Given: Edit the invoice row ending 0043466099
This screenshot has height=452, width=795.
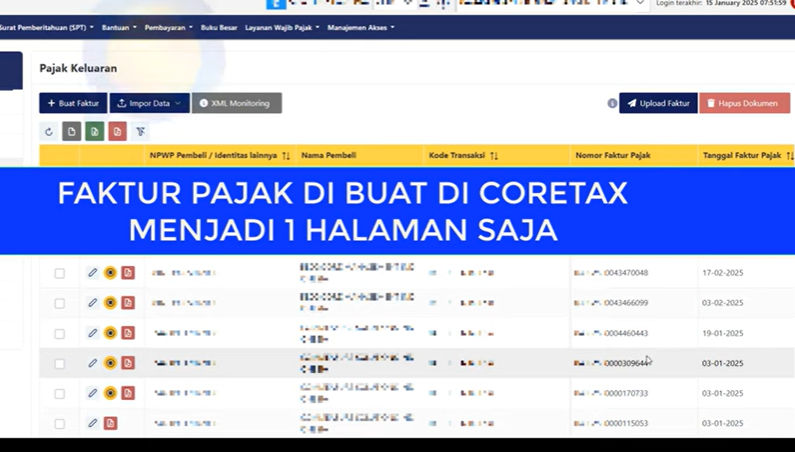Looking at the screenshot, I should [x=92, y=303].
